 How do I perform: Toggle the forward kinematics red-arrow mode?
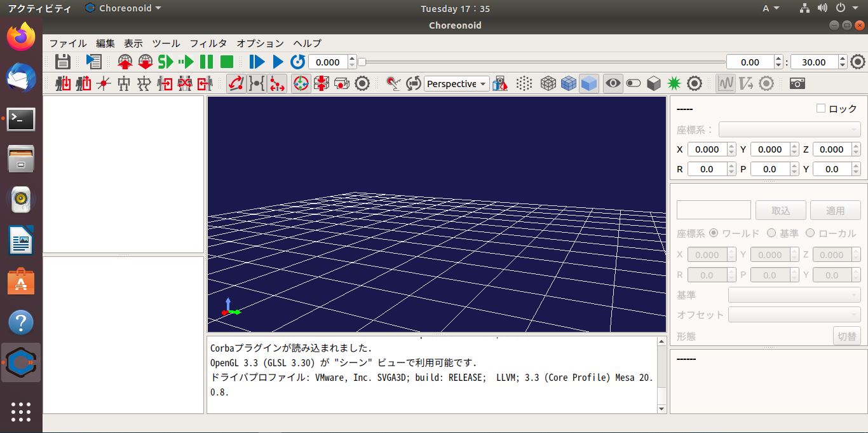coord(236,83)
